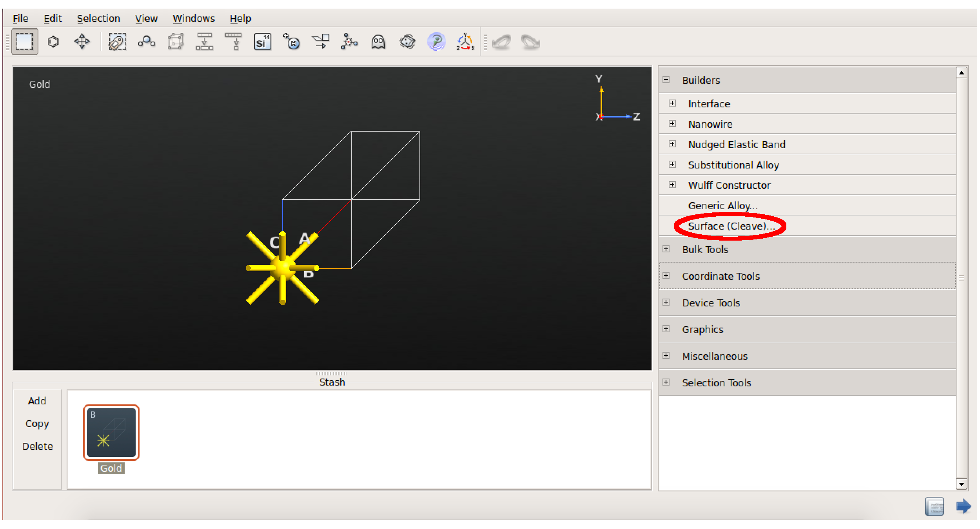Choose the hexagon molecule selection tool

[53, 42]
